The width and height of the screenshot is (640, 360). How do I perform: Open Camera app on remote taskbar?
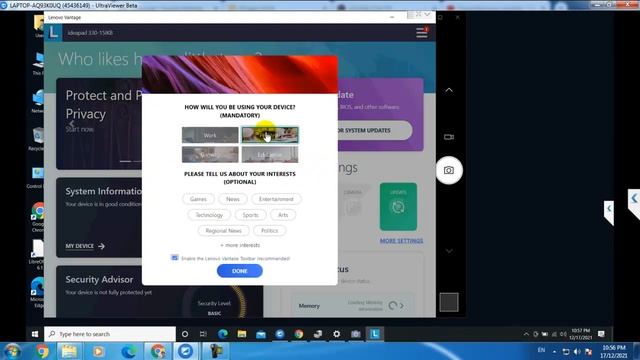click(356, 334)
